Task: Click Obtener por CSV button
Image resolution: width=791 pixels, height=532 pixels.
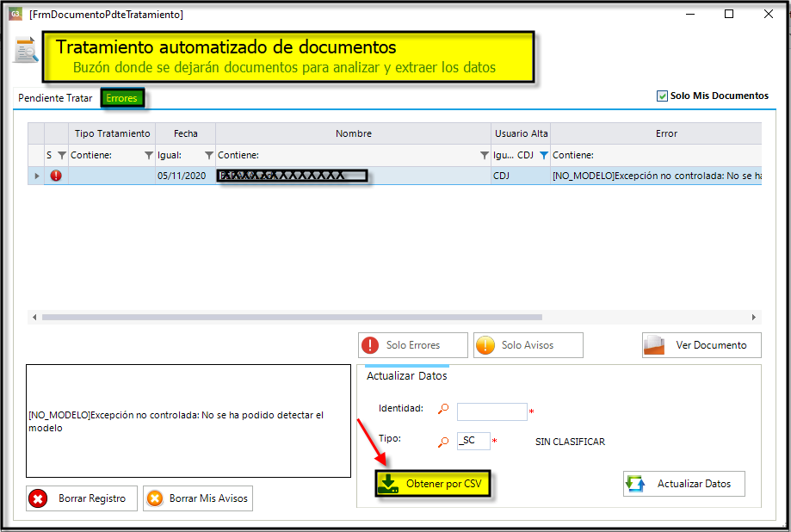Action: [x=433, y=484]
